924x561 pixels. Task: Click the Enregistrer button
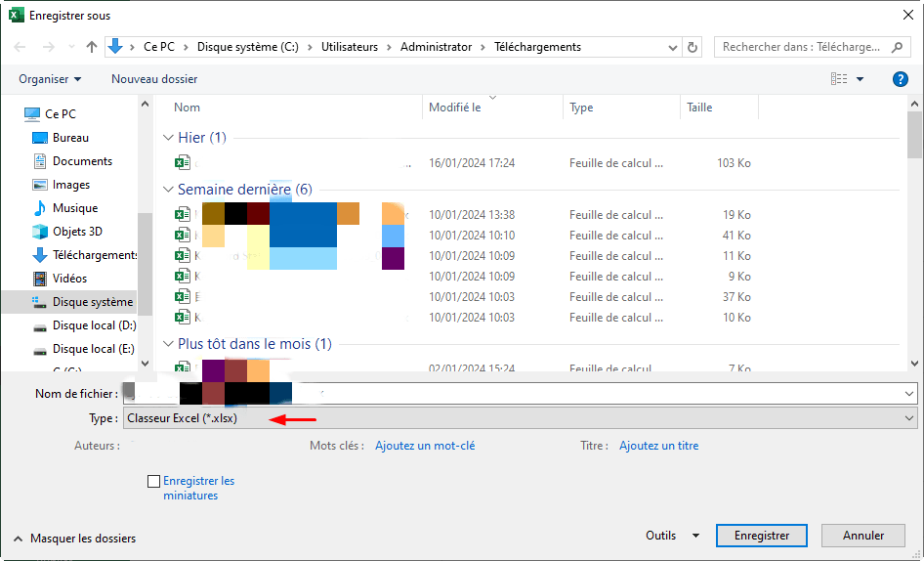(x=762, y=536)
